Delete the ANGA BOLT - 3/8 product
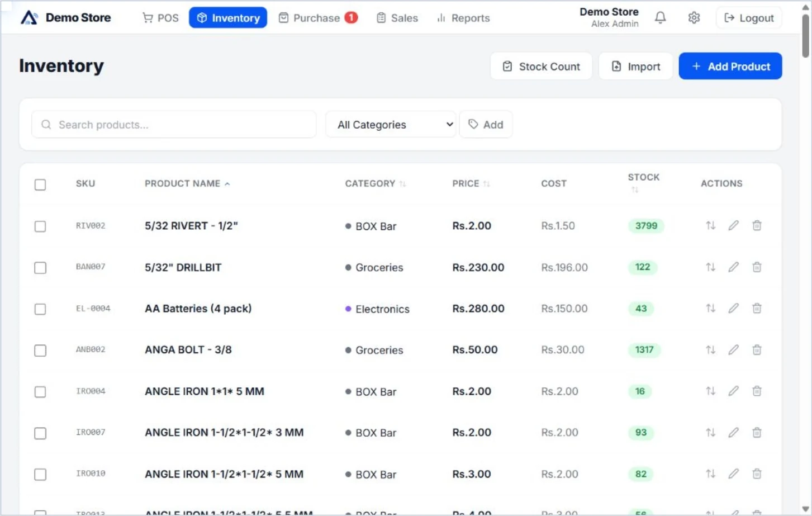 pyautogui.click(x=757, y=350)
